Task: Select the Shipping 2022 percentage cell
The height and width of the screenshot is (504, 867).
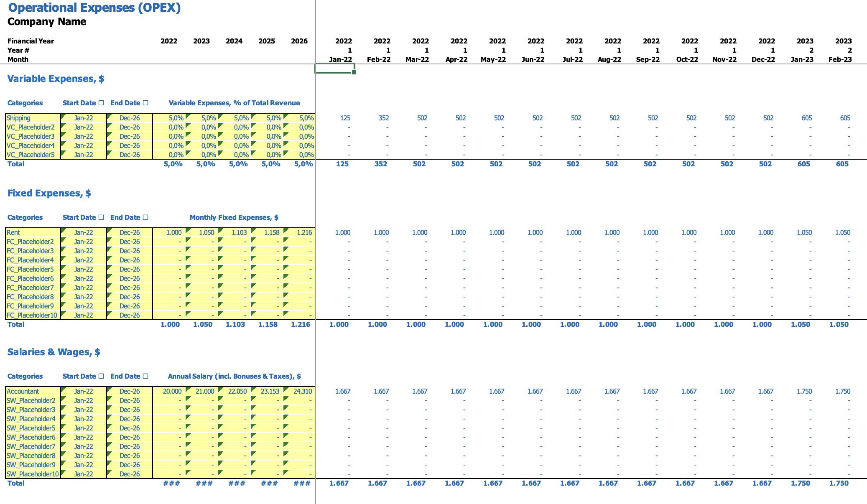Action: (176, 118)
